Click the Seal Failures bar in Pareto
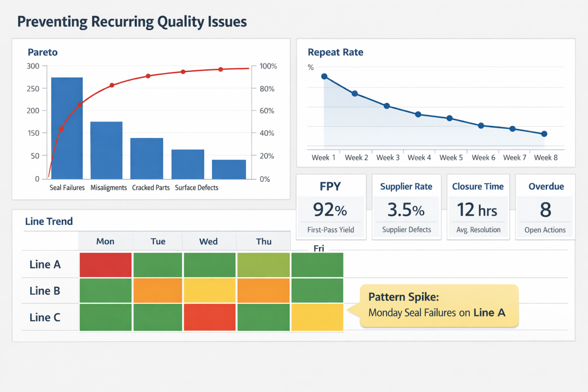This screenshot has height=392, width=588. [x=67, y=128]
